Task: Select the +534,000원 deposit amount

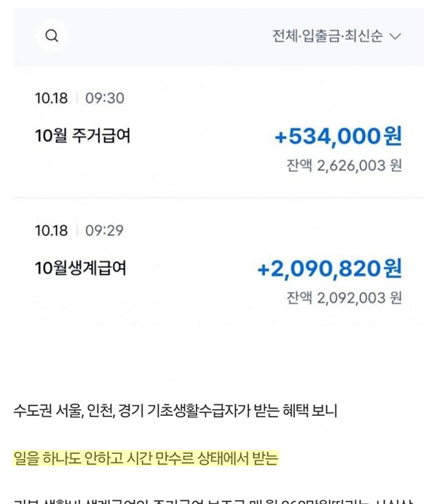Action: 338,136
